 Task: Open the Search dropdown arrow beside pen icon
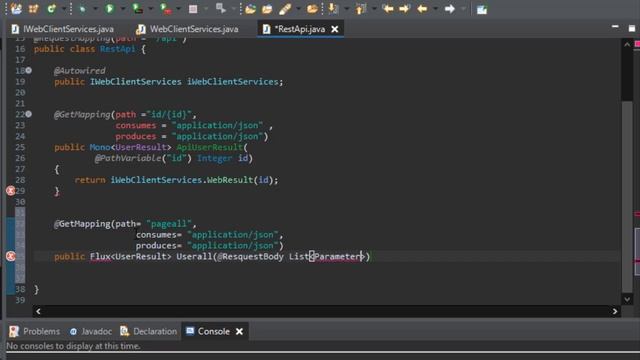click(x=298, y=9)
